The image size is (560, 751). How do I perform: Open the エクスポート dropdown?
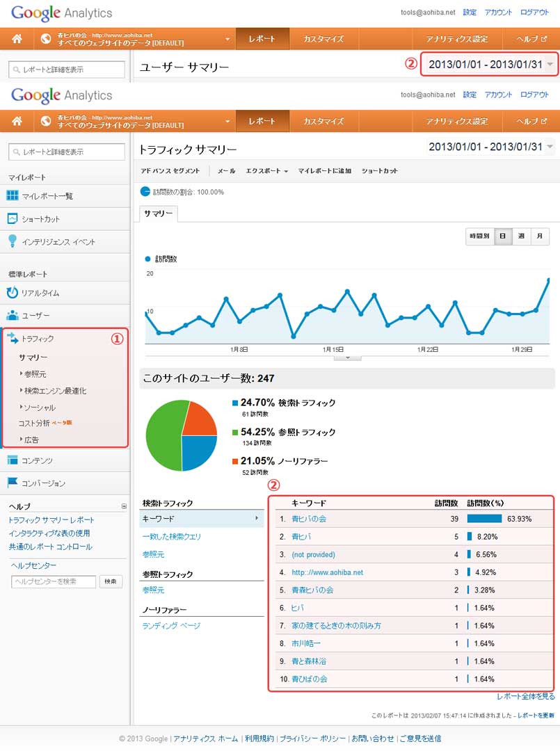pos(267,170)
